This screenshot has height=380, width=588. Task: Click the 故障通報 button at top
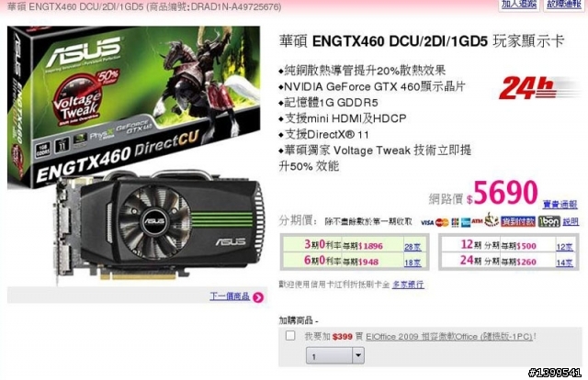point(564,5)
